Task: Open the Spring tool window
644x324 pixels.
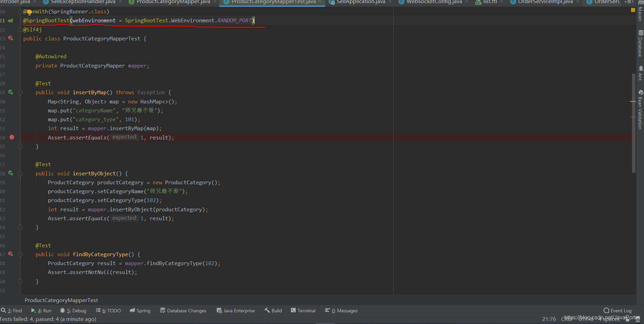Action: click(x=140, y=311)
